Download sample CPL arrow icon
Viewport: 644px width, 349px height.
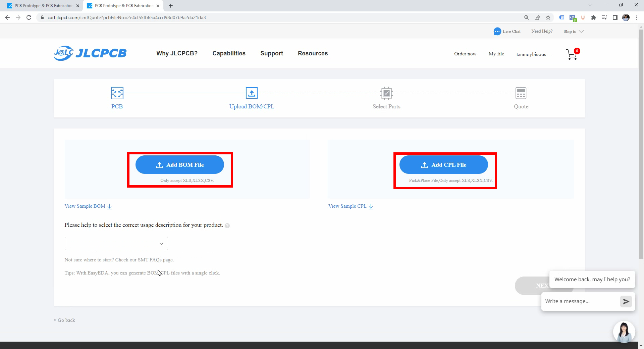coord(371,206)
